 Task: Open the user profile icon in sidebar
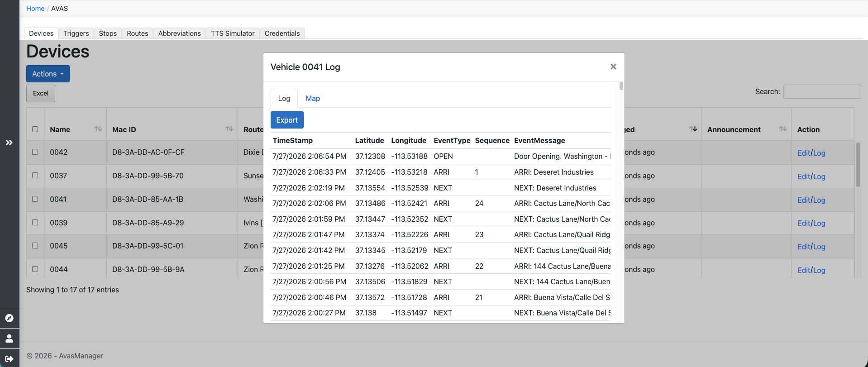tap(9, 338)
